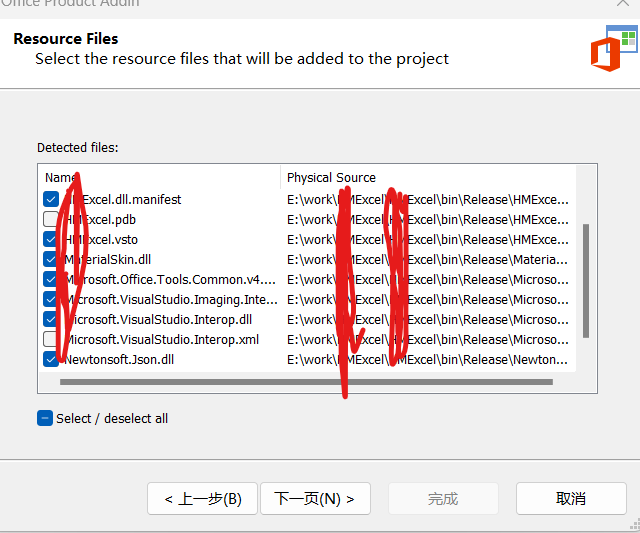
Task: Toggle the MaterialSkin.dll checkbox
Action: click(x=51, y=260)
